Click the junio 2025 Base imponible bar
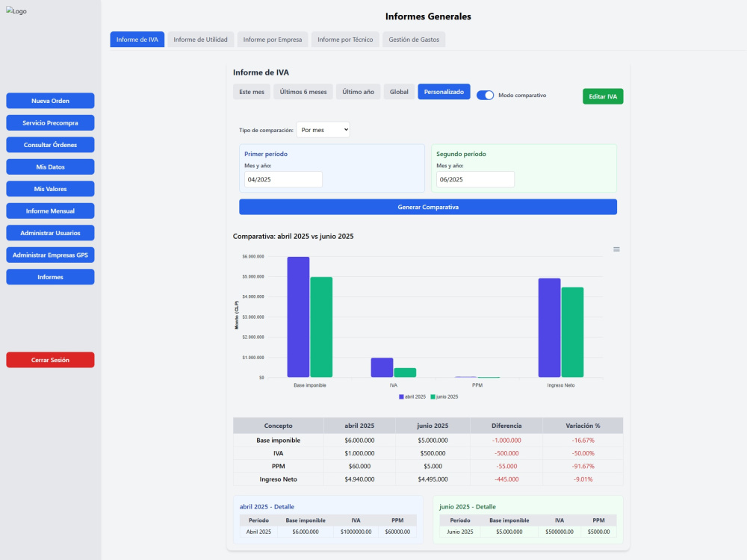This screenshot has width=747, height=560. point(321,327)
